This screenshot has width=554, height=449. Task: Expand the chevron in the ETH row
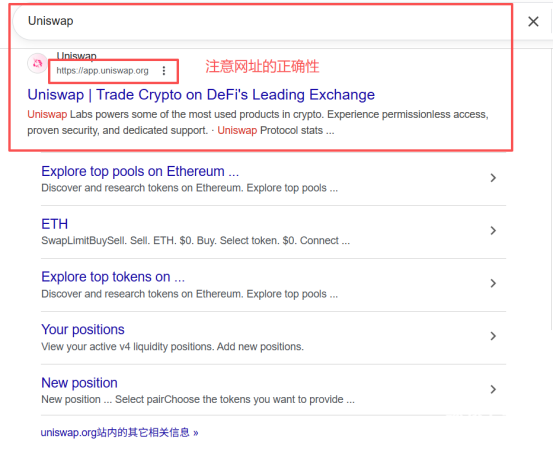493,231
